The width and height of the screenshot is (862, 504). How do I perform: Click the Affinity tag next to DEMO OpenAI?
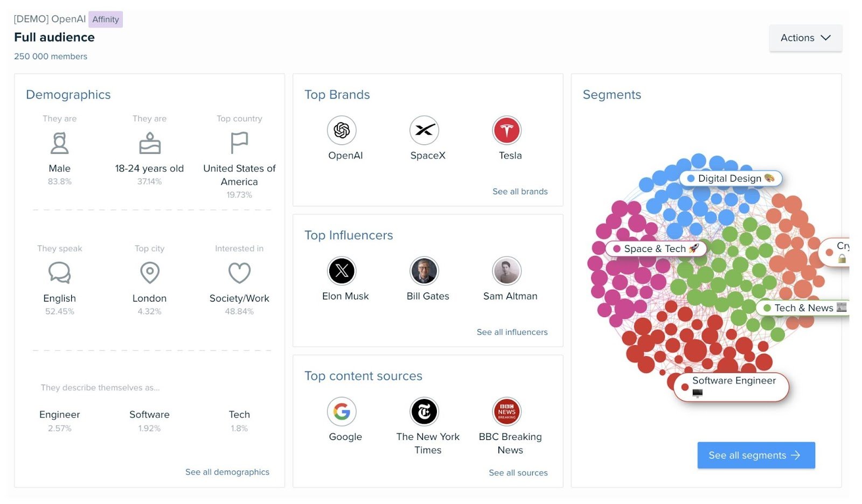(x=106, y=19)
